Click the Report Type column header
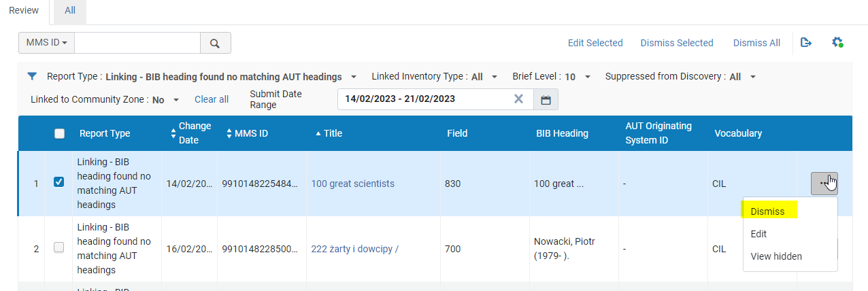The height and width of the screenshot is (291, 868). (105, 133)
